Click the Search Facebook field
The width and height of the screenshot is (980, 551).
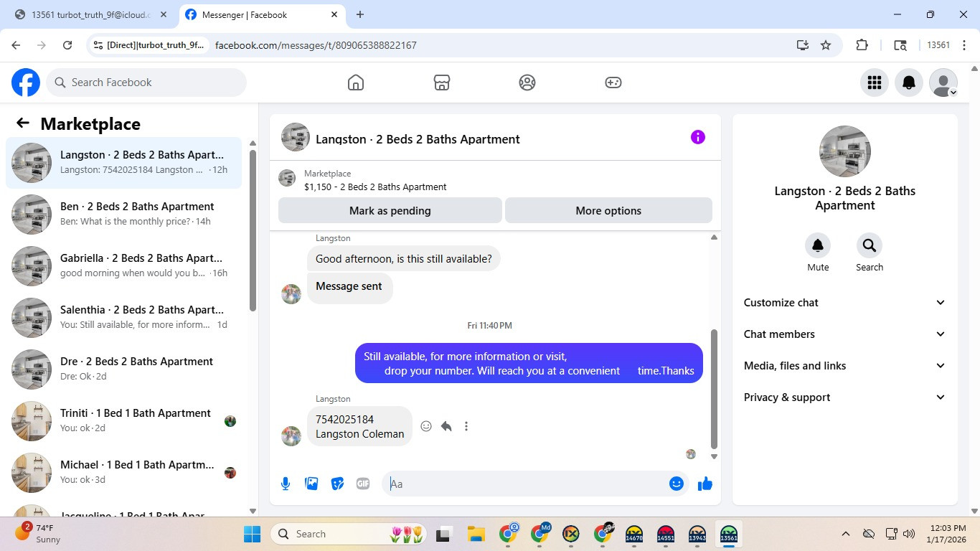pyautogui.click(x=146, y=83)
